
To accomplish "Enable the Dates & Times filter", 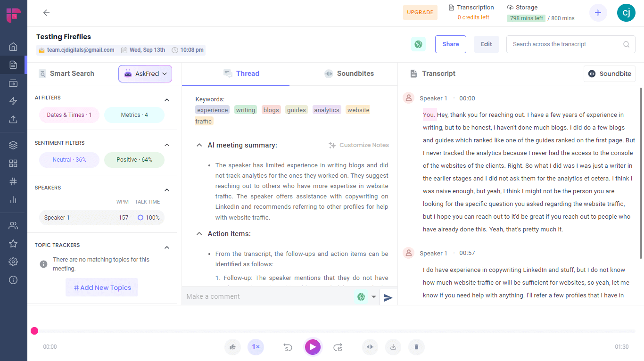I will [69, 115].
